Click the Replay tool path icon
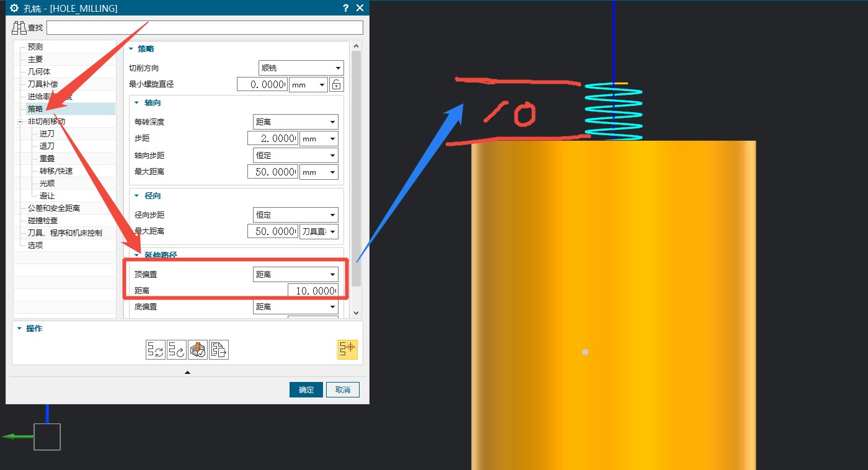The image size is (868, 470). click(177, 350)
